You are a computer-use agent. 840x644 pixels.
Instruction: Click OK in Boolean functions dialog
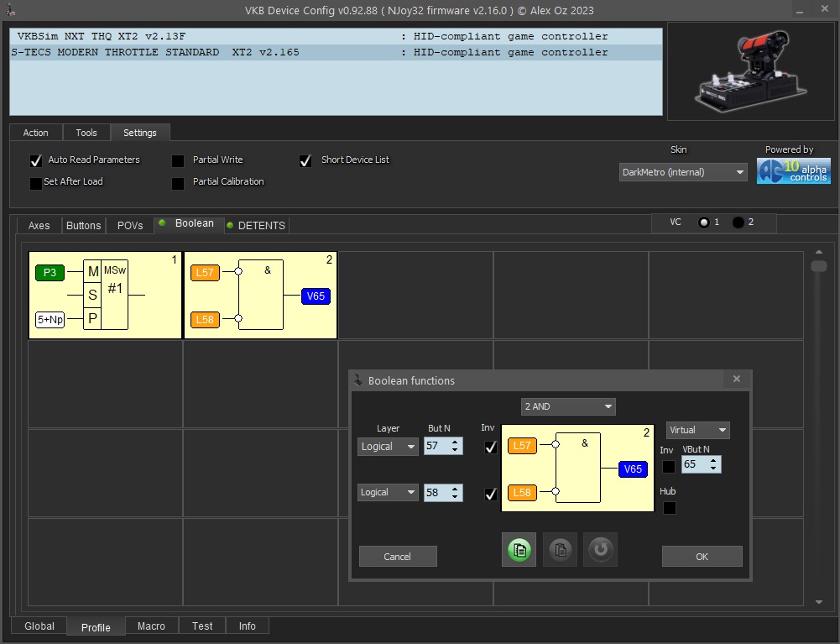click(702, 557)
